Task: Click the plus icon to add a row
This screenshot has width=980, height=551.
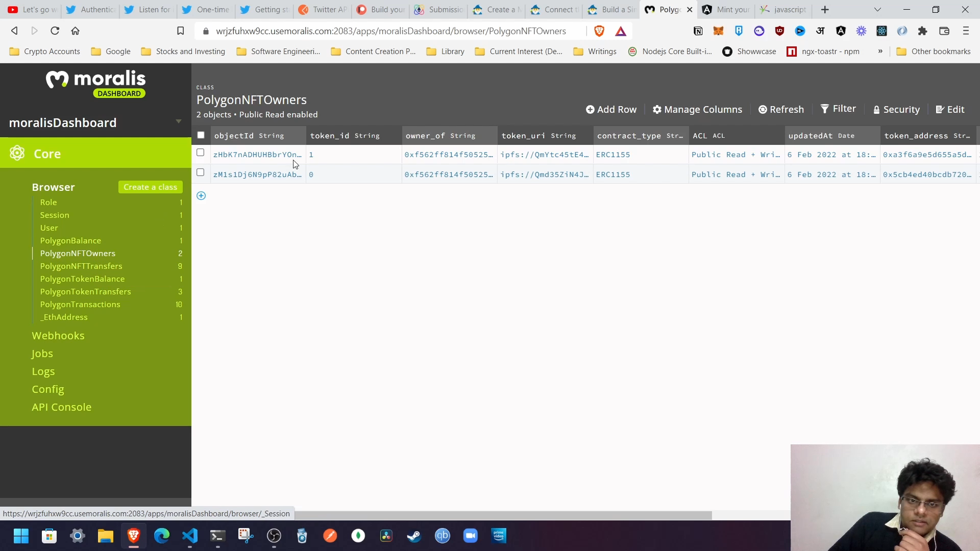Action: click(201, 196)
